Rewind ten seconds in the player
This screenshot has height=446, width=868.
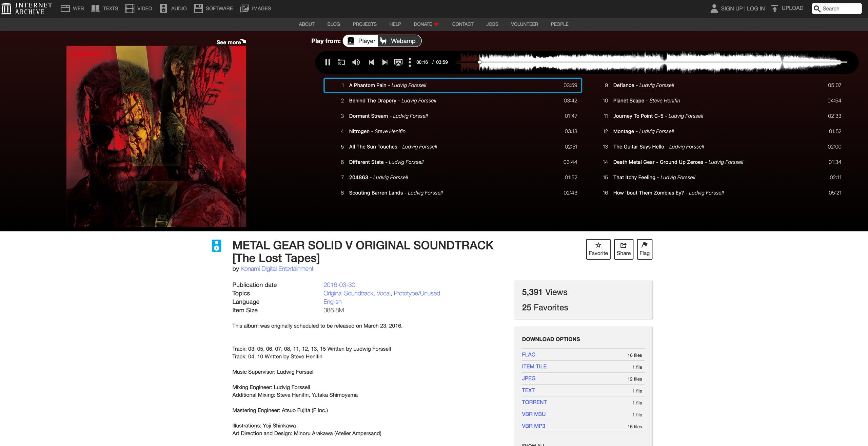(x=341, y=62)
